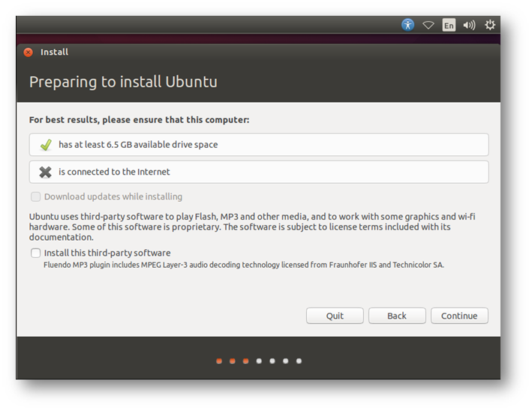Screen dimensions: 532x411
Task: Click 'For best results, please ensure' text
Action: 139,120
